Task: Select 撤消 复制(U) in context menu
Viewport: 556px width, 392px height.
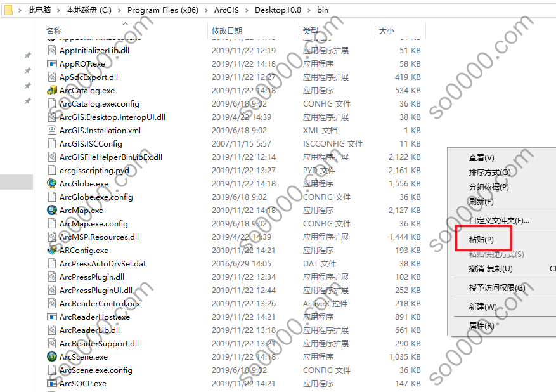Action: tap(491, 268)
